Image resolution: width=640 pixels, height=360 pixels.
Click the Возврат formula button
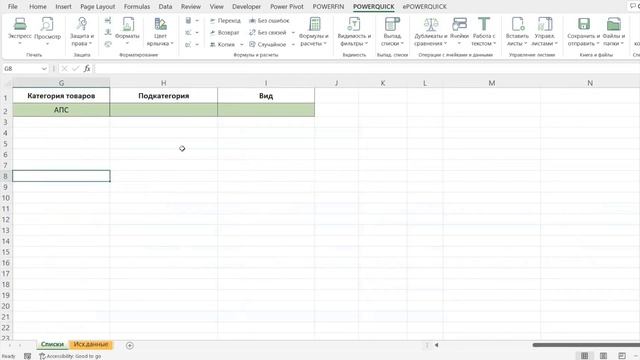[x=224, y=32]
